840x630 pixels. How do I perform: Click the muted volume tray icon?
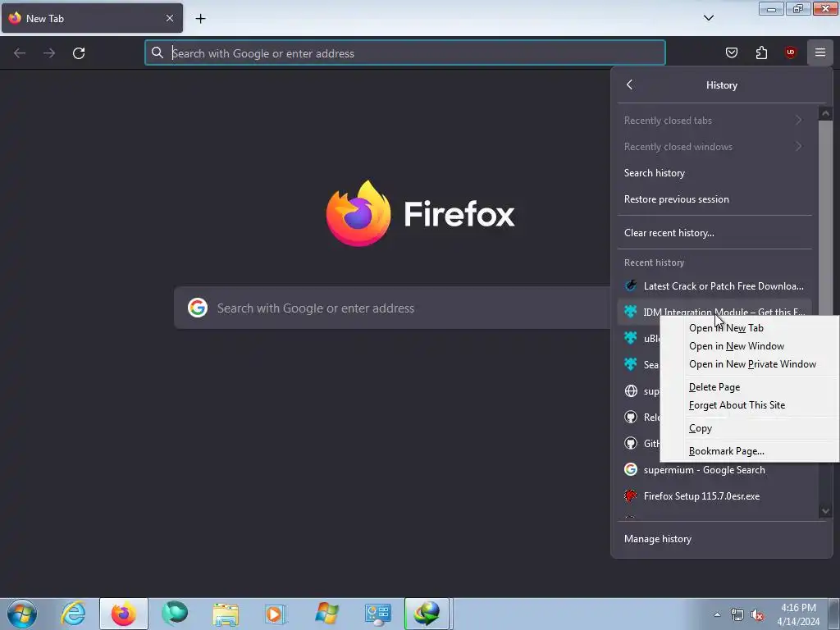click(757, 615)
